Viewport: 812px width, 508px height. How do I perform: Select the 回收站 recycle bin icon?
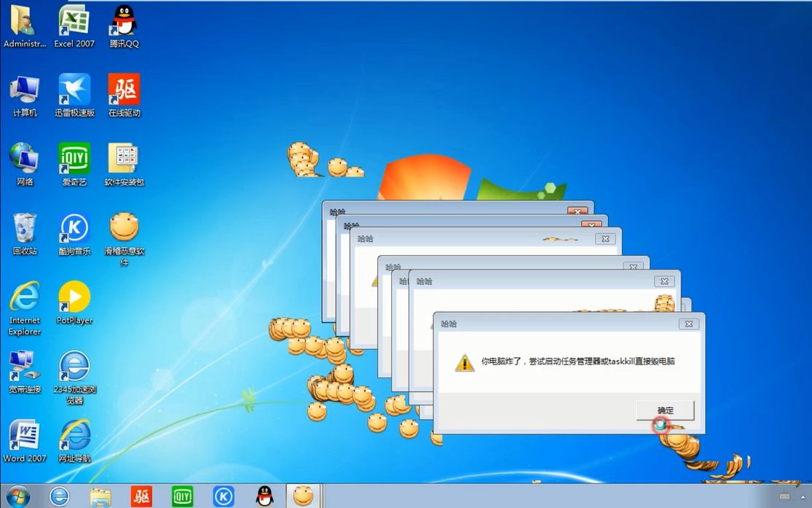(x=24, y=234)
